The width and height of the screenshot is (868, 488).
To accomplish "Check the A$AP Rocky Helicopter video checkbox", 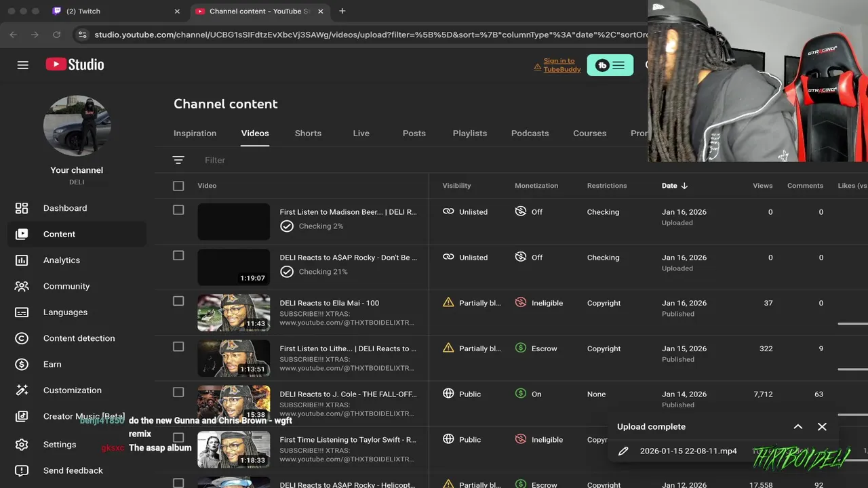I will (x=178, y=483).
